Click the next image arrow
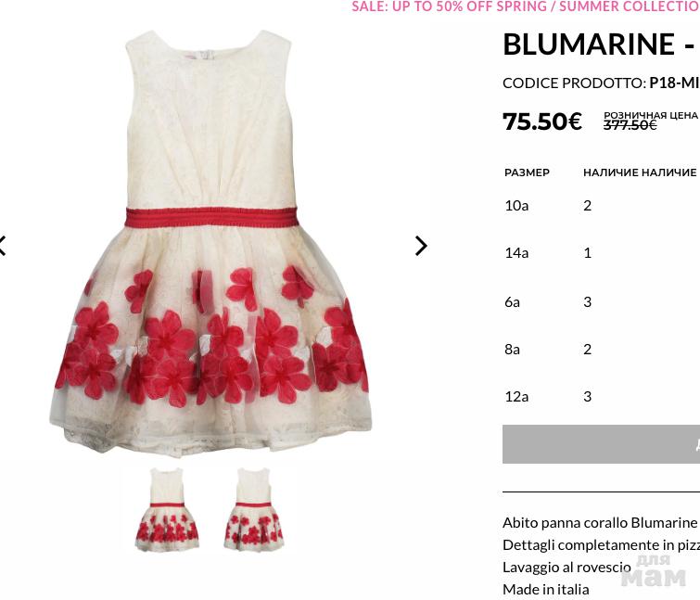The image size is (700, 600). point(421,246)
